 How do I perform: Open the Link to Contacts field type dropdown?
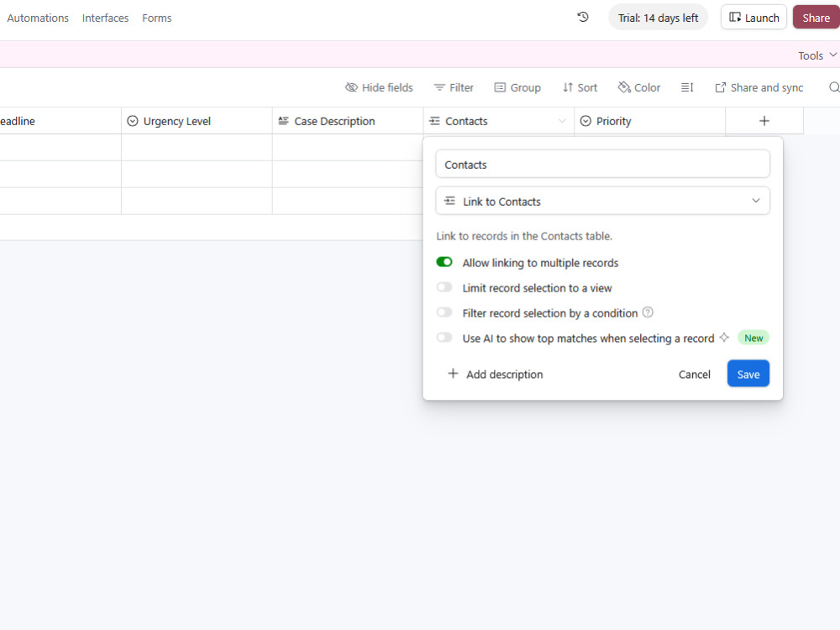click(602, 201)
